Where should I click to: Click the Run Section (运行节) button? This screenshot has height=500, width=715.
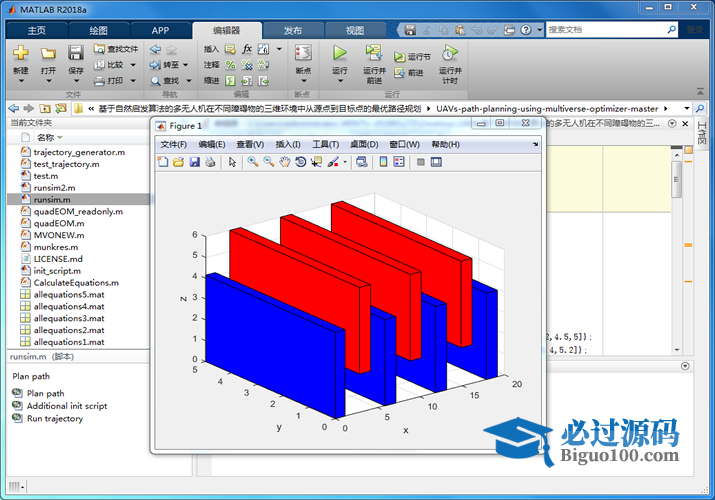413,57
